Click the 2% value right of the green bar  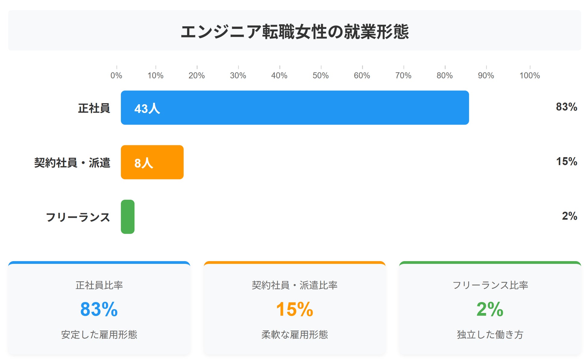569,216
